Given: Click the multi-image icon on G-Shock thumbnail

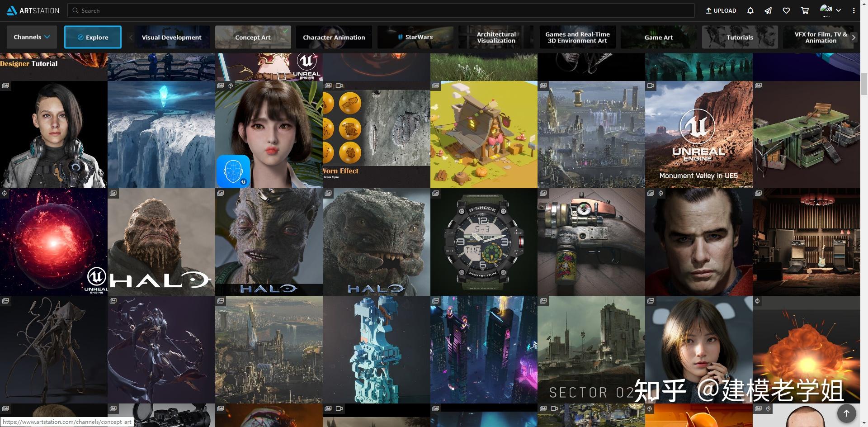Looking at the screenshot, I should pos(435,193).
